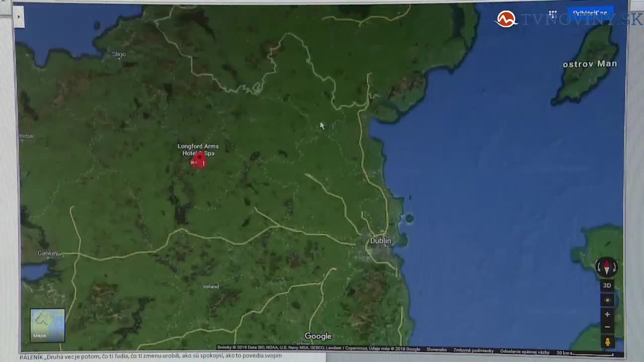This screenshot has height=362, width=644.
Task: Click the Ireland country label
Action: (x=211, y=287)
